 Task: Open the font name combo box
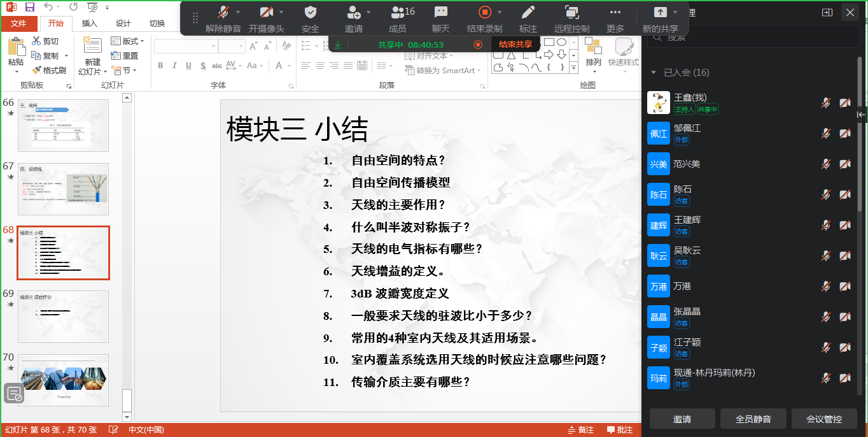click(x=186, y=46)
